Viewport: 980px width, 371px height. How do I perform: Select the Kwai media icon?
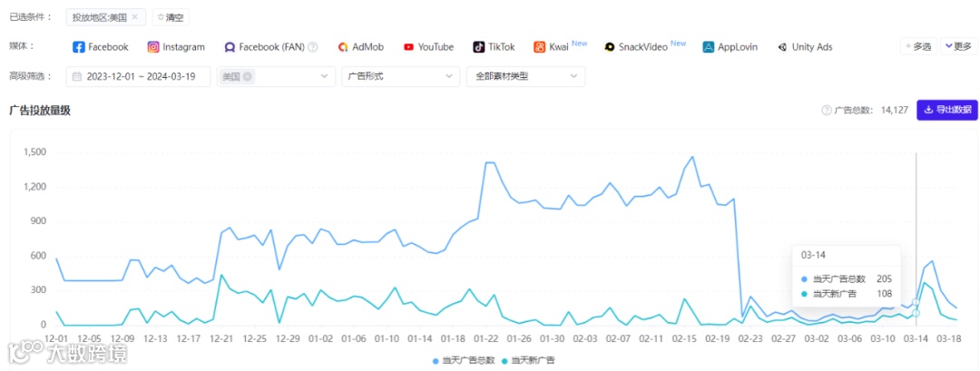pos(539,47)
